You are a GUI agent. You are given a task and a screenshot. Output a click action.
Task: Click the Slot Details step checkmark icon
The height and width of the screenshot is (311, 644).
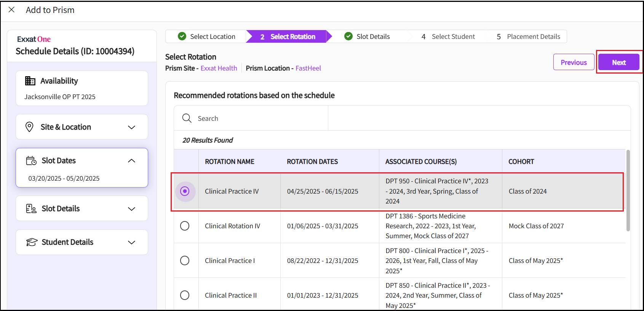[x=348, y=36]
